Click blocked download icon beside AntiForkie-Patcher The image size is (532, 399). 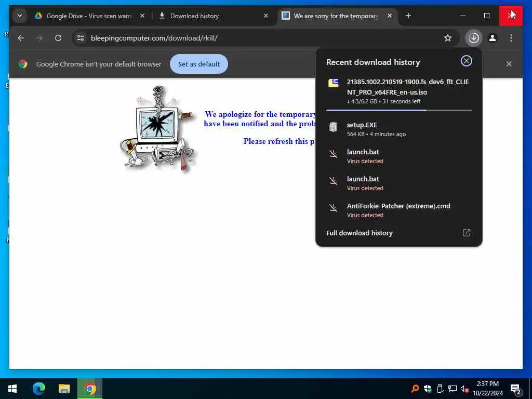tap(333, 208)
